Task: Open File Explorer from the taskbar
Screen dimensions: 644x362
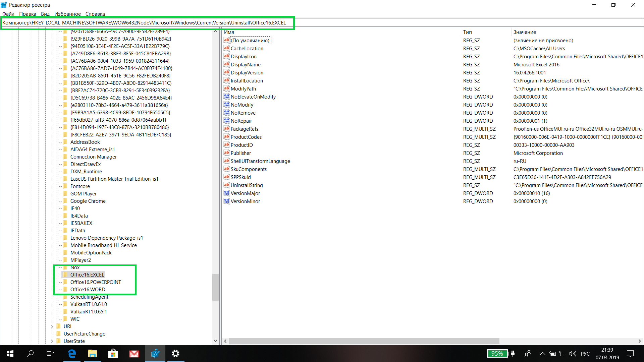Action: click(92, 353)
